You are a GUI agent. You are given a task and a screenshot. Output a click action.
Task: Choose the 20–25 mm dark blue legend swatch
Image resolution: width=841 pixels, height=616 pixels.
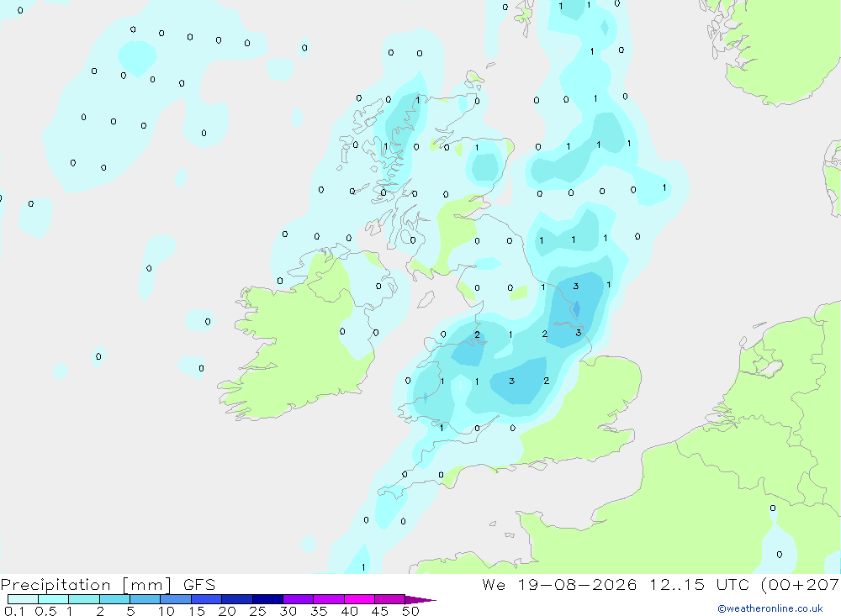[237, 599]
